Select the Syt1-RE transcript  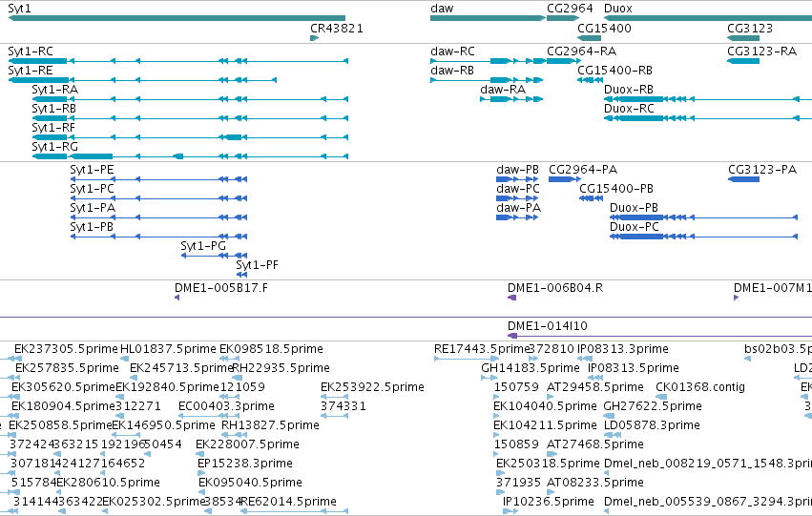click(142, 80)
